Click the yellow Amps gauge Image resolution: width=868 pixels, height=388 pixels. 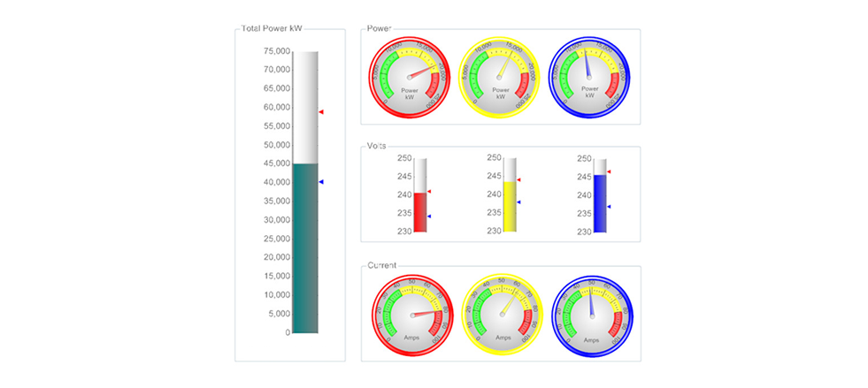[x=503, y=316]
